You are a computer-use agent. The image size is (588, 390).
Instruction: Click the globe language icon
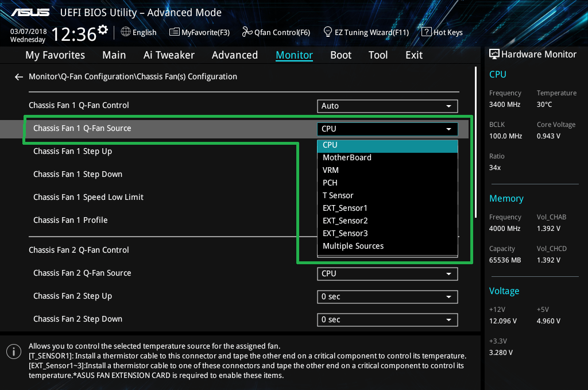pyautogui.click(x=126, y=32)
